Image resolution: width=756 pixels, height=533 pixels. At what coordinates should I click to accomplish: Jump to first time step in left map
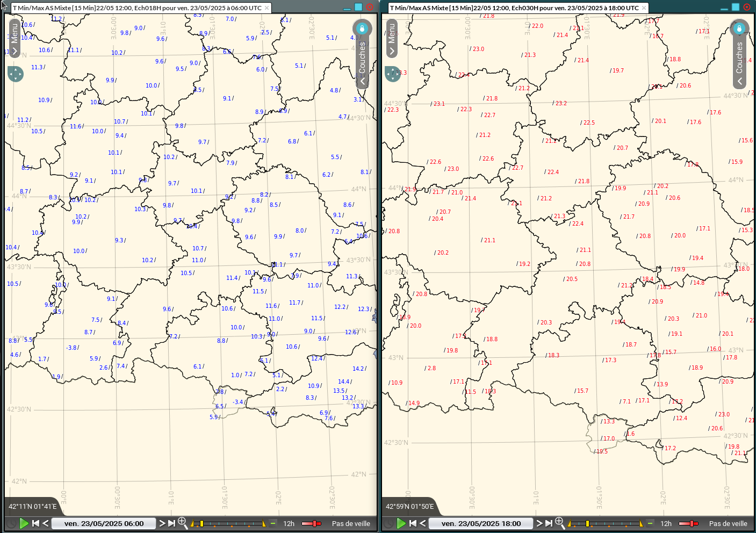[x=35, y=523]
